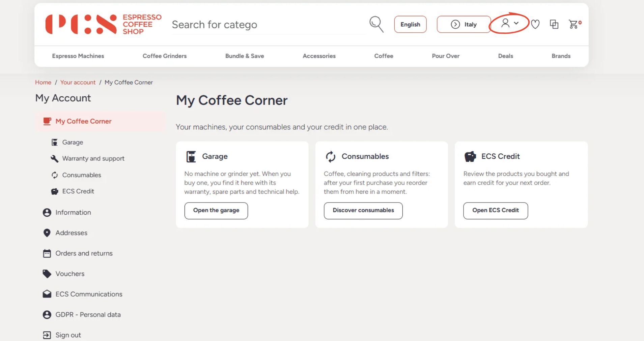The height and width of the screenshot is (341, 644).
Task: Click the Addresses location pin icon
Action: point(47,233)
